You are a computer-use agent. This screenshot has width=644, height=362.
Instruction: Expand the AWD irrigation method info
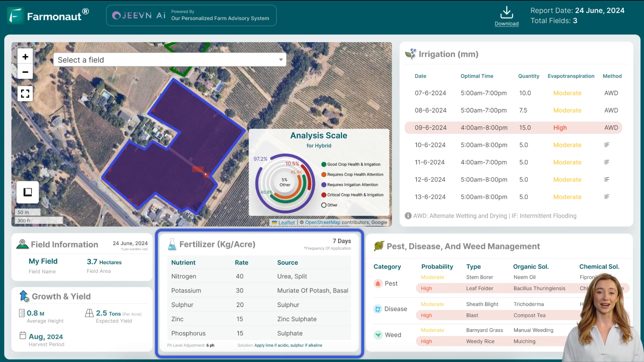[408, 216]
